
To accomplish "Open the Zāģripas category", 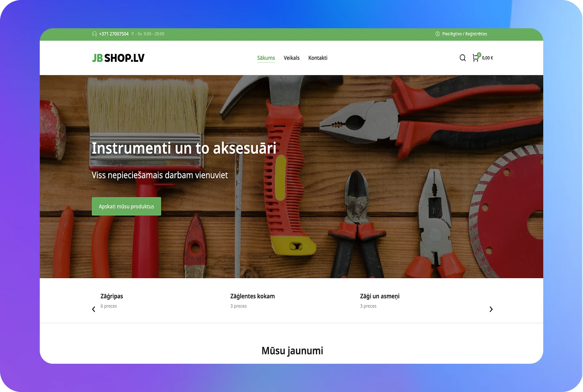I will click(112, 296).
